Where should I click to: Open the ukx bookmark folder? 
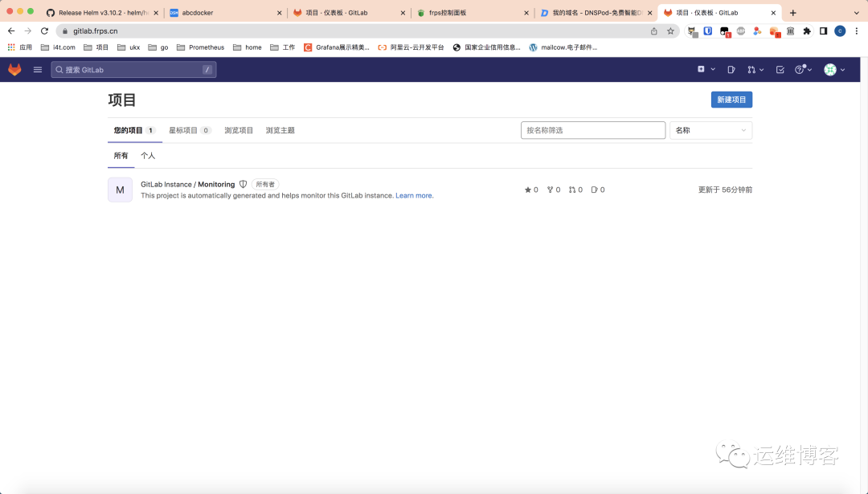click(x=129, y=47)
